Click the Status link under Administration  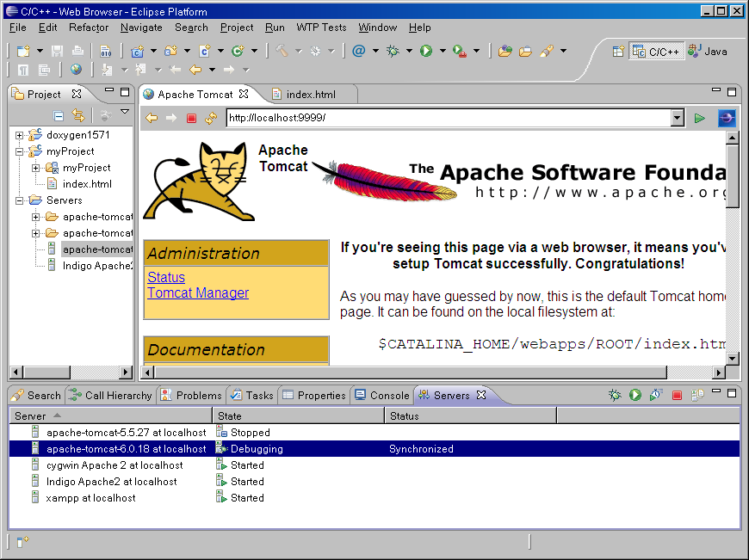166,277
